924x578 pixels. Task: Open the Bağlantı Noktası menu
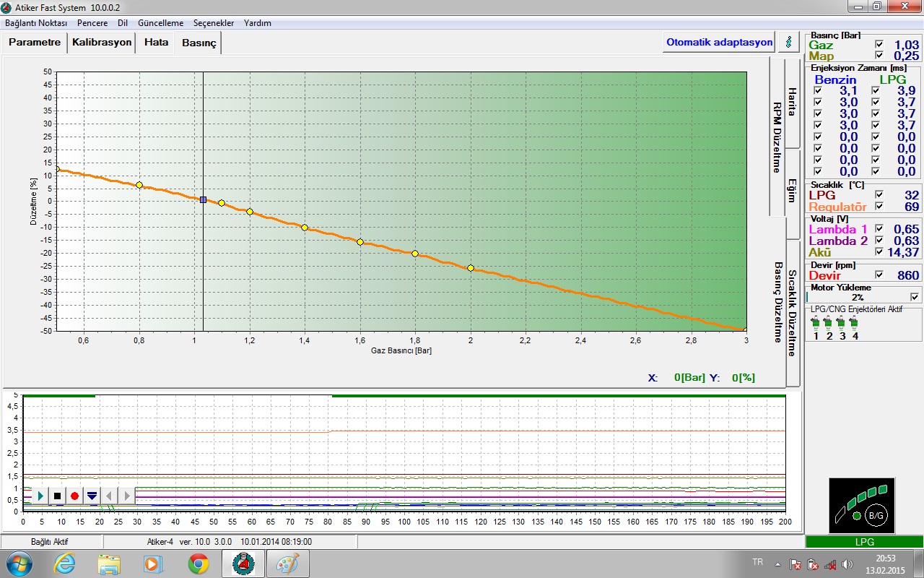click(36, 23)
